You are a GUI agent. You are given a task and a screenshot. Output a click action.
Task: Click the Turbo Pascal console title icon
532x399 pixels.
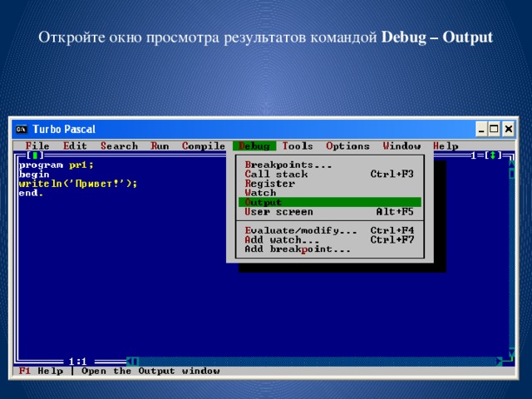[x=21, y=130]
